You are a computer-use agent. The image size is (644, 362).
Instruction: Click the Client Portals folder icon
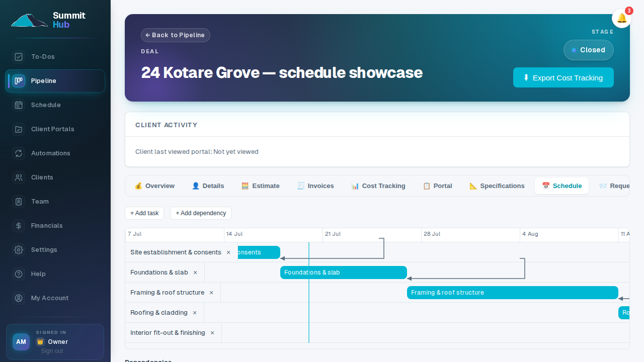point(19,129)
